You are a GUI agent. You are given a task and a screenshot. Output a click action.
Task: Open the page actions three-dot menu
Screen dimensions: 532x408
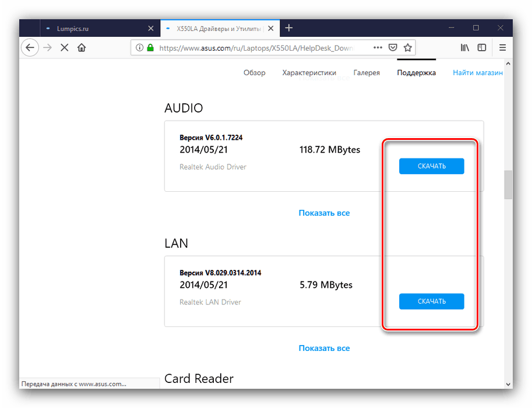click(x=378, y=48)
